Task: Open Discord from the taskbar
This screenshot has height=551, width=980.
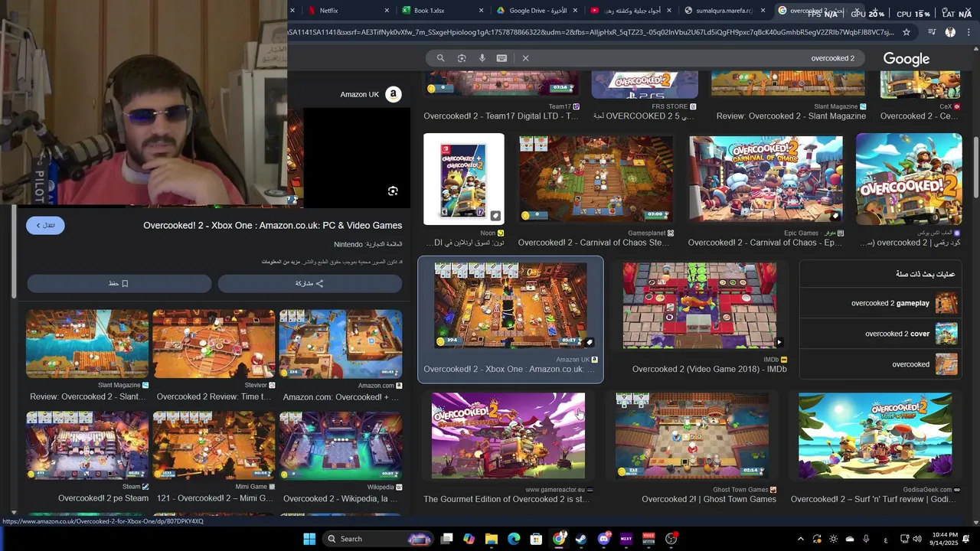Action: tap(604, 539)
